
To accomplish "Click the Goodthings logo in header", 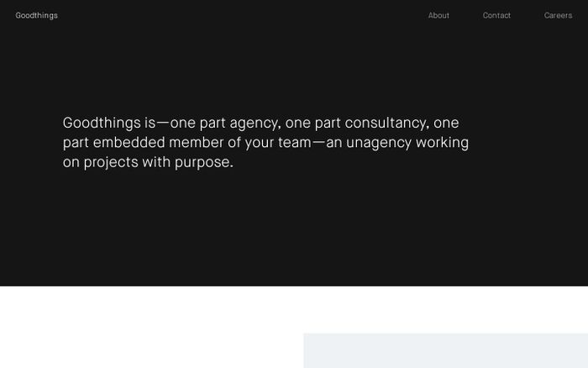I will pos(36,15).
